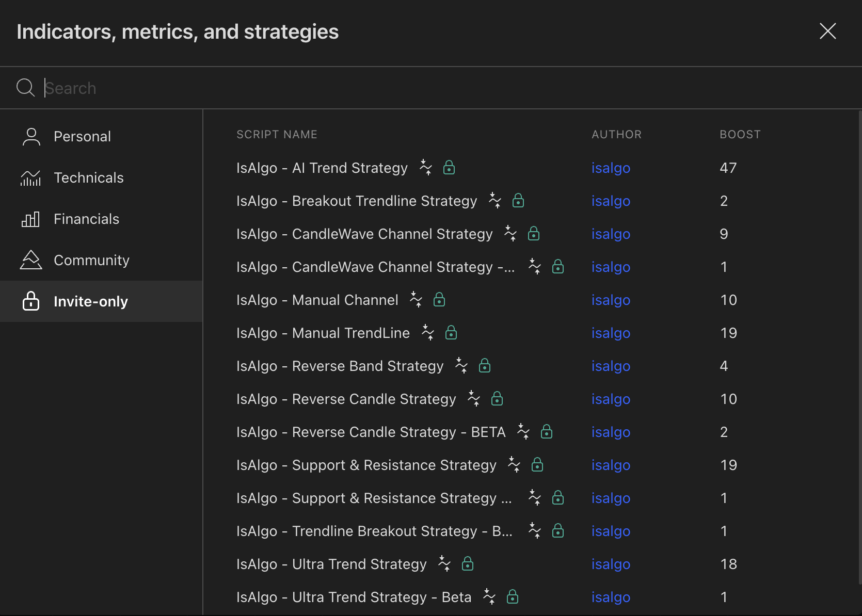
Task: Open isalgo author link for Ultra Trend Strategy
Action: 611,564
